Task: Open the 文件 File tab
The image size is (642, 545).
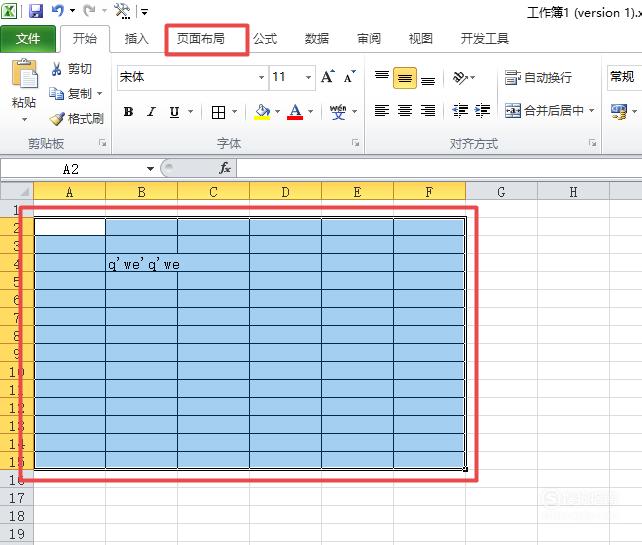Action: click(28, 39)
